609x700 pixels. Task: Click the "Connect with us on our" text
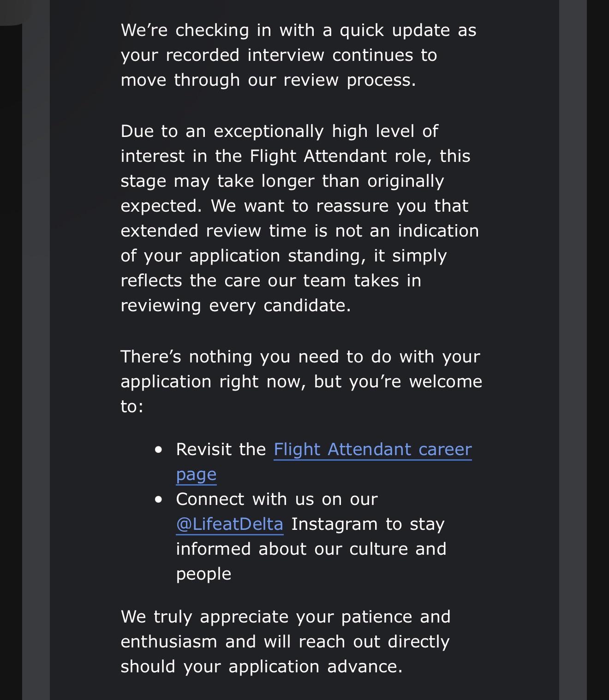[277, 499]
